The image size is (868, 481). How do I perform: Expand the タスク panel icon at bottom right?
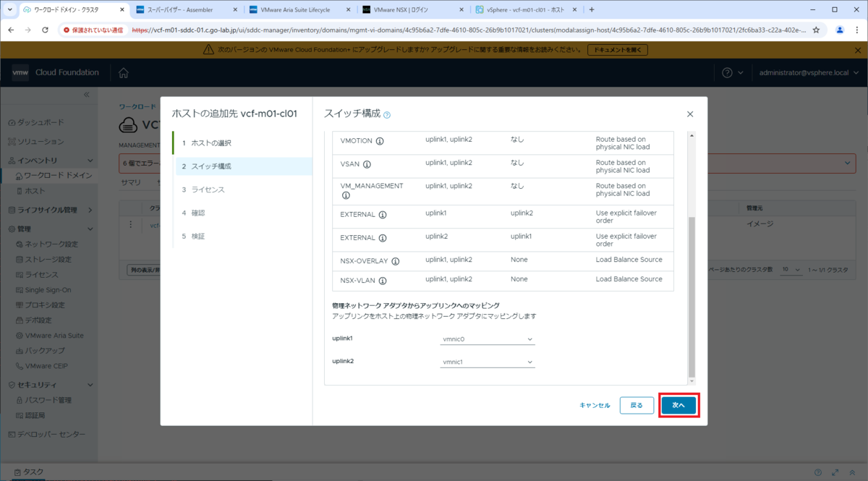[835, 472]
